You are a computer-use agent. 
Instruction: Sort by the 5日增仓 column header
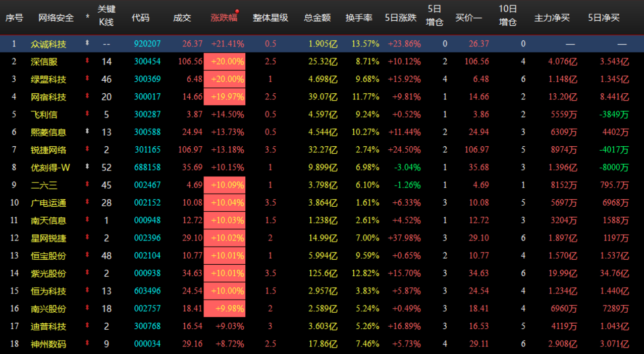coord(435,17)
